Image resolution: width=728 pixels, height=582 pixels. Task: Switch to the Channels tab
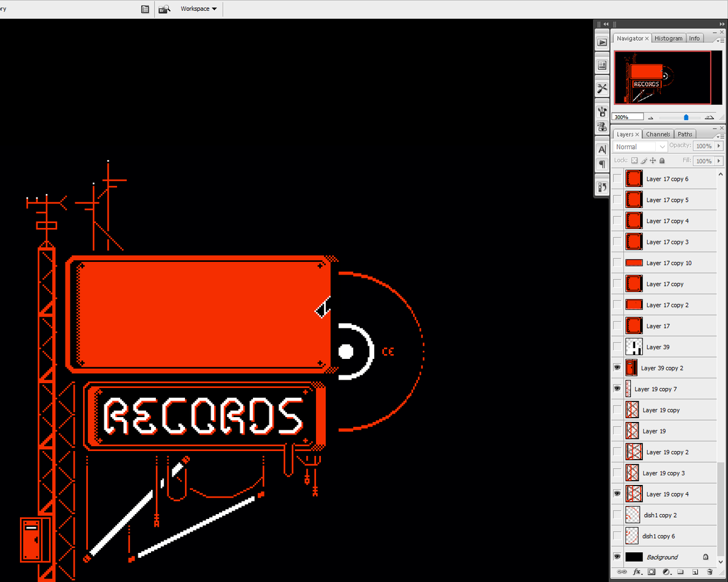(658, 135)
